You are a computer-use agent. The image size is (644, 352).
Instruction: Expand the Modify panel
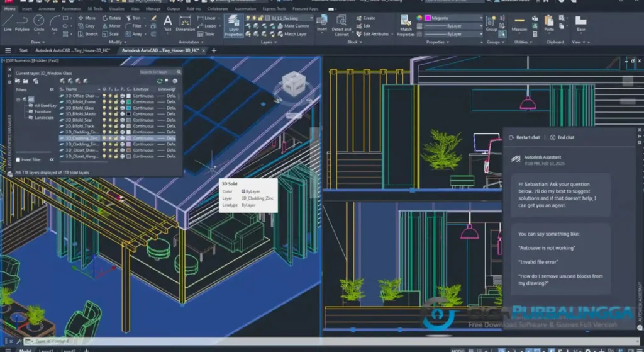coord(117,42)
